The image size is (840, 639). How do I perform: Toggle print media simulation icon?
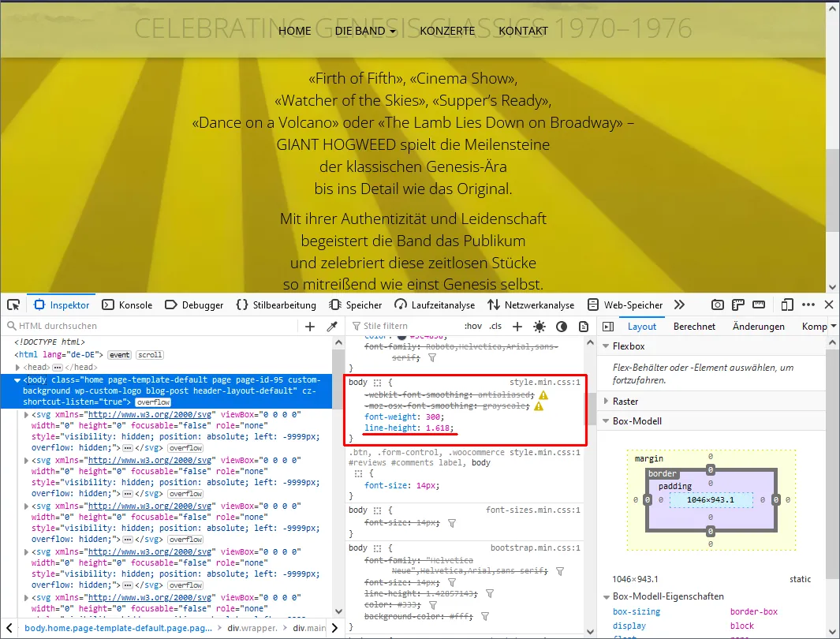pos(584,326)
